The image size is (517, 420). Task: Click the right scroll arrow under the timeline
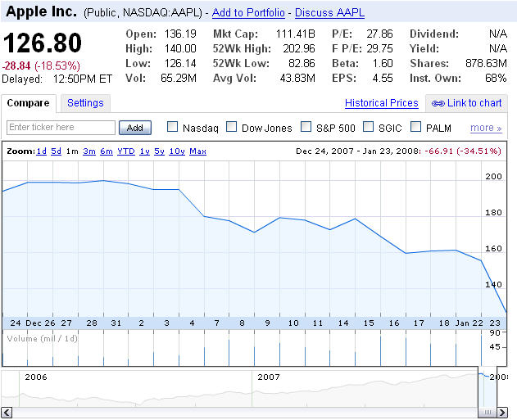click(x=501, y=412)
